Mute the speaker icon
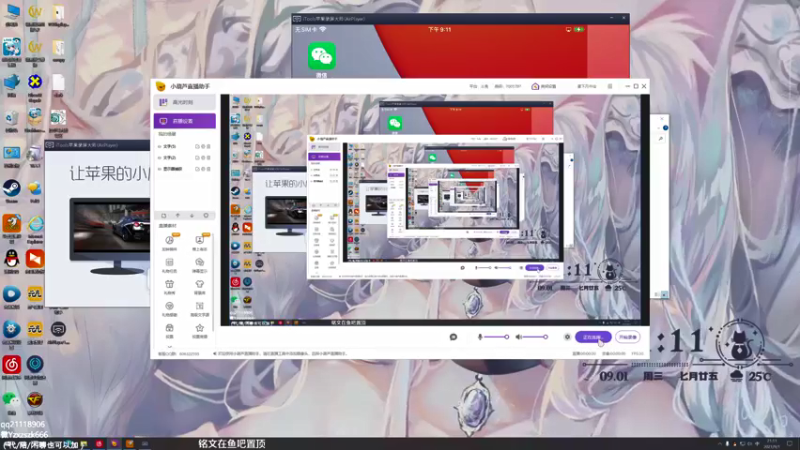The width and height of the screenshot is (800, 450). (518, 337)
